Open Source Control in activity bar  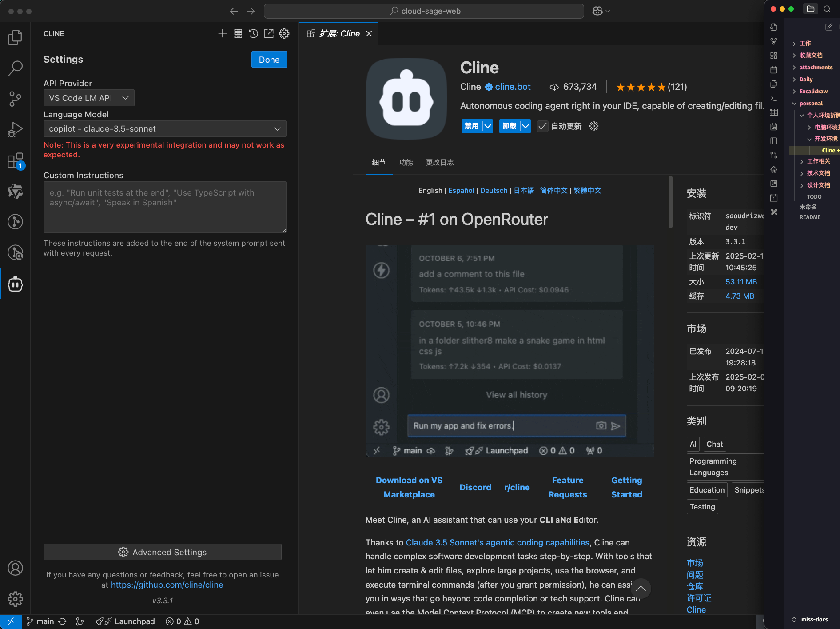click(15, 99)
